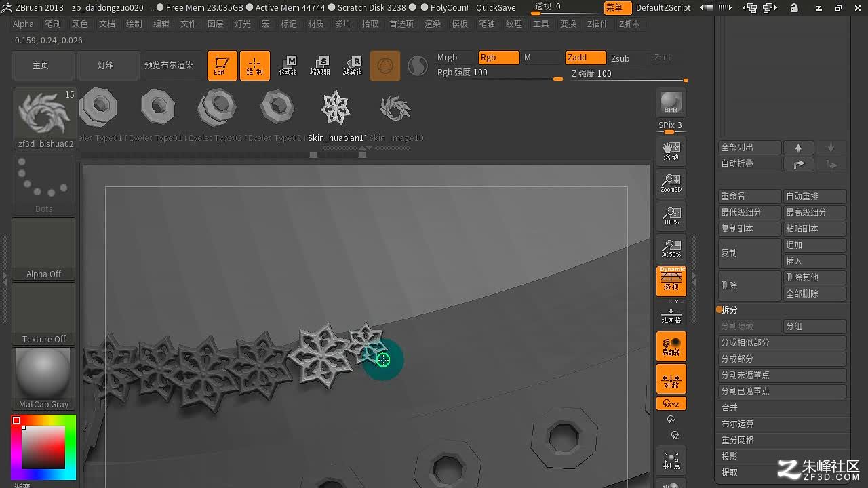Toggle Dynamic perspective (透视) view
The width and height of the screenshot is (868, 488).
tap(671, 281)
